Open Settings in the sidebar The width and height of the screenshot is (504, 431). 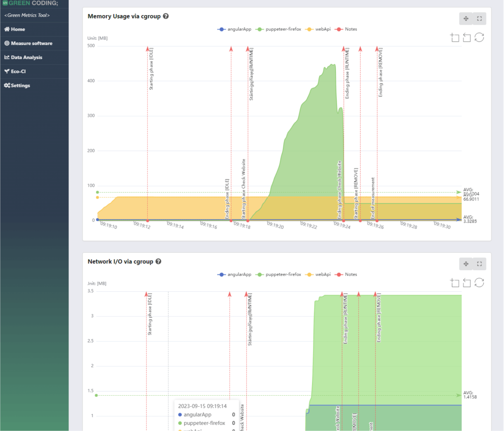pos(34,86)
